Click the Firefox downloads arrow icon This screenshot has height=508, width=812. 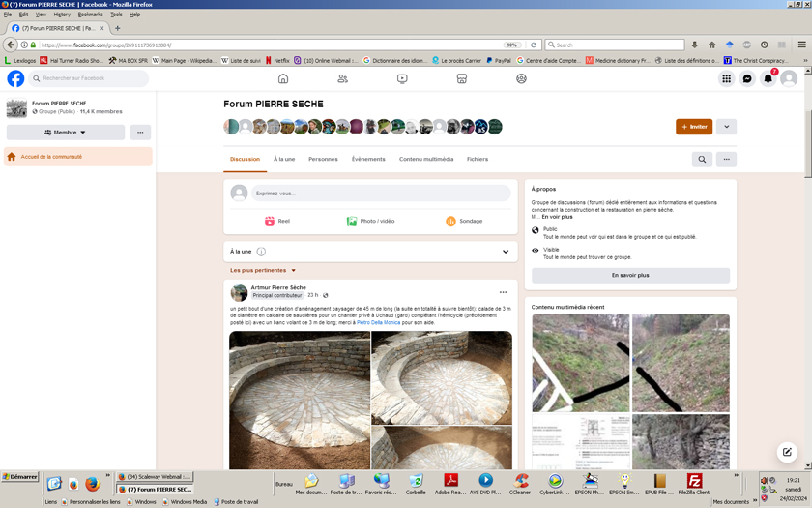point(695,45)
